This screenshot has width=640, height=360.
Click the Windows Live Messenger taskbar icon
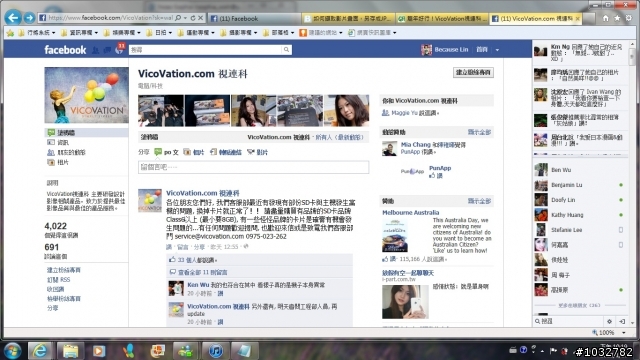pyautogui.click(x=185, y=351)
